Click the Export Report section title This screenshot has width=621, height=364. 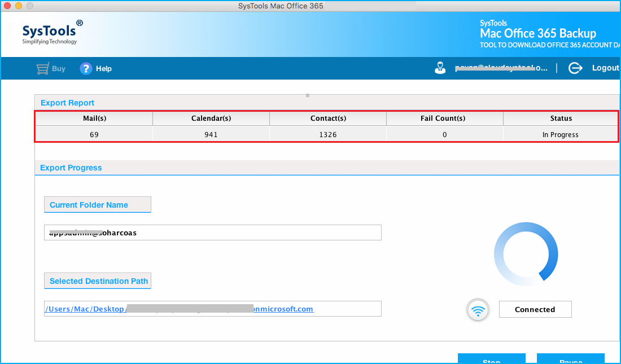(x=67, y=103)
